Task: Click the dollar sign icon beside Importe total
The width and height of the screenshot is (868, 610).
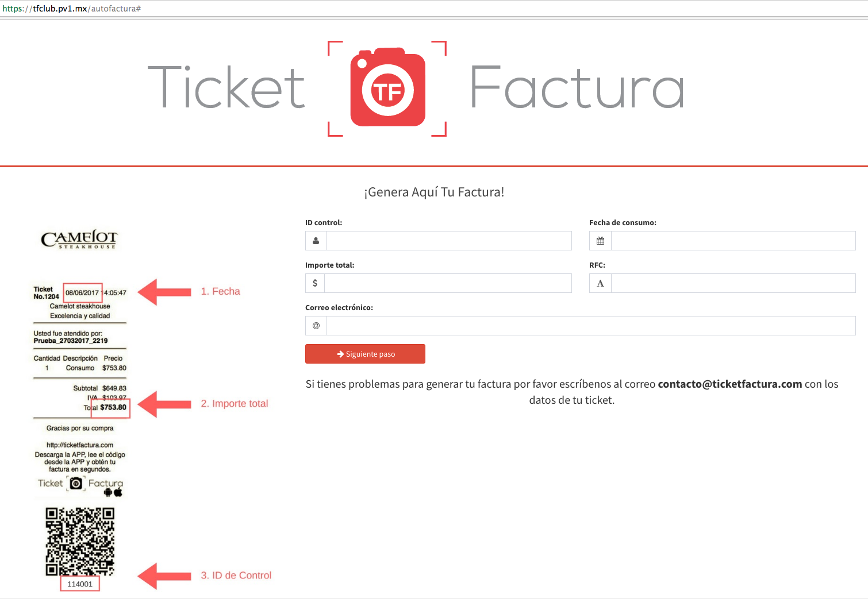Action: pos(315,283)
